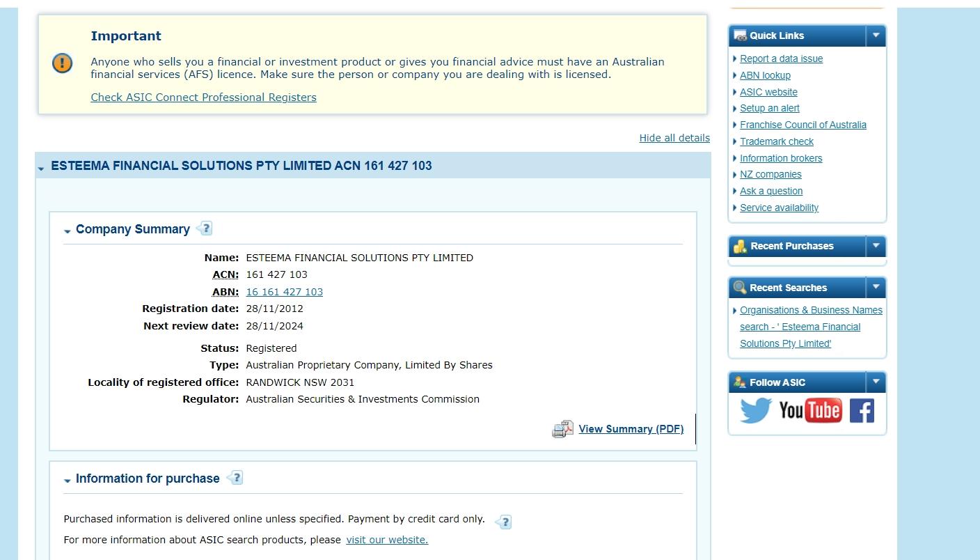Click the ABN abbreviation label

coord(226,292)
